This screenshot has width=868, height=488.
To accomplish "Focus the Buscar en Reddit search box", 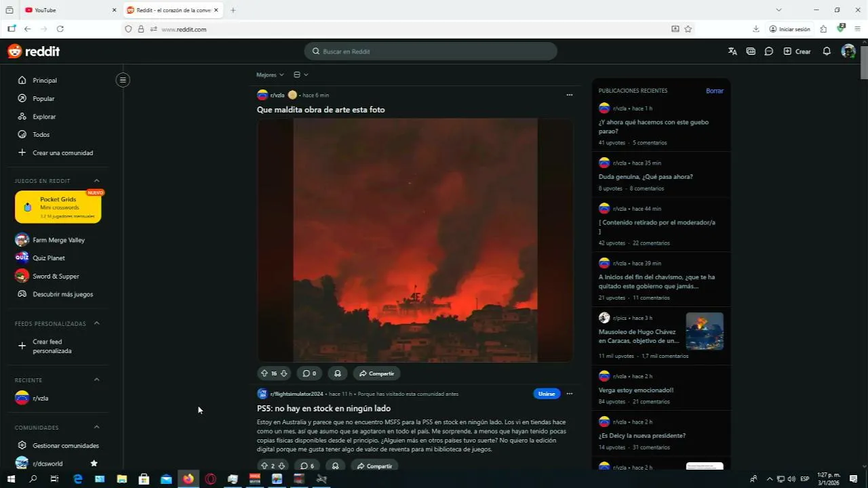I will point(431,52).
